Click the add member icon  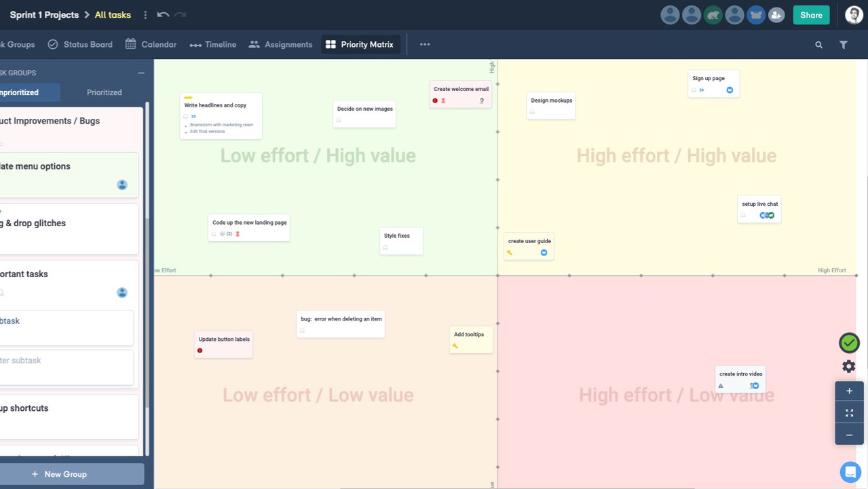click(x=776, y=15)
